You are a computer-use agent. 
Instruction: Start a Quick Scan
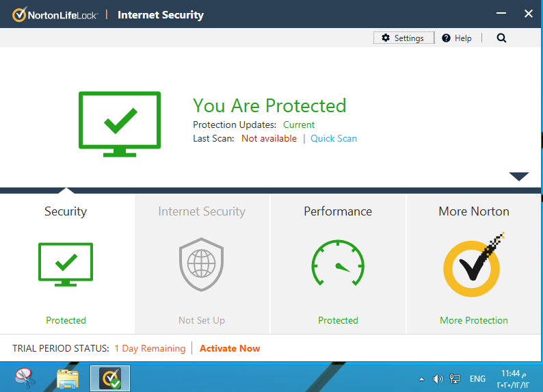334,138
